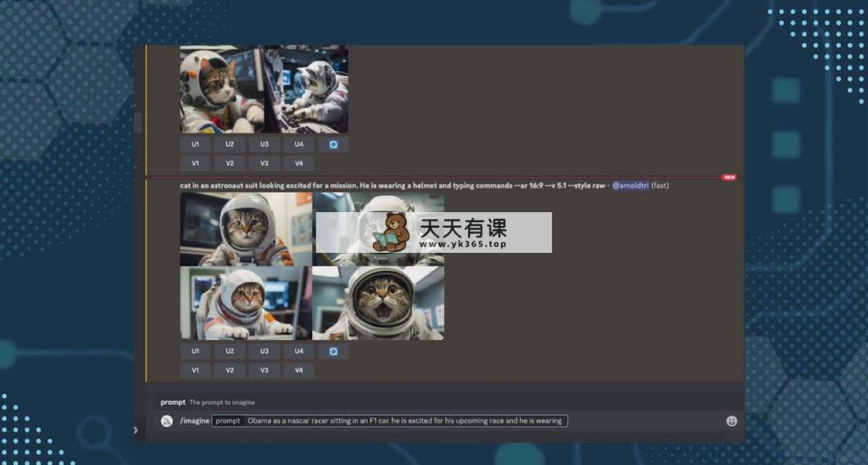
Task: Click the emoji picker smiley icon
Action: coord(732,421)
